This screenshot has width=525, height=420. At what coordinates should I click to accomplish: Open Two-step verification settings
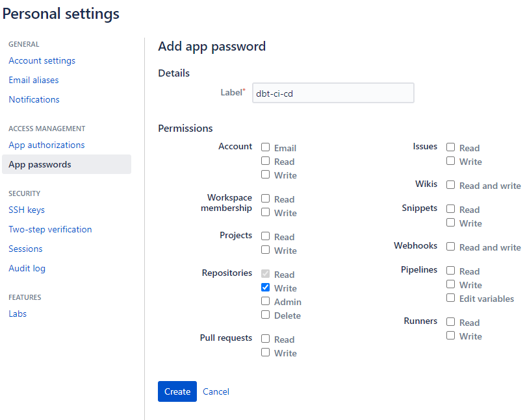coord(50,229)
